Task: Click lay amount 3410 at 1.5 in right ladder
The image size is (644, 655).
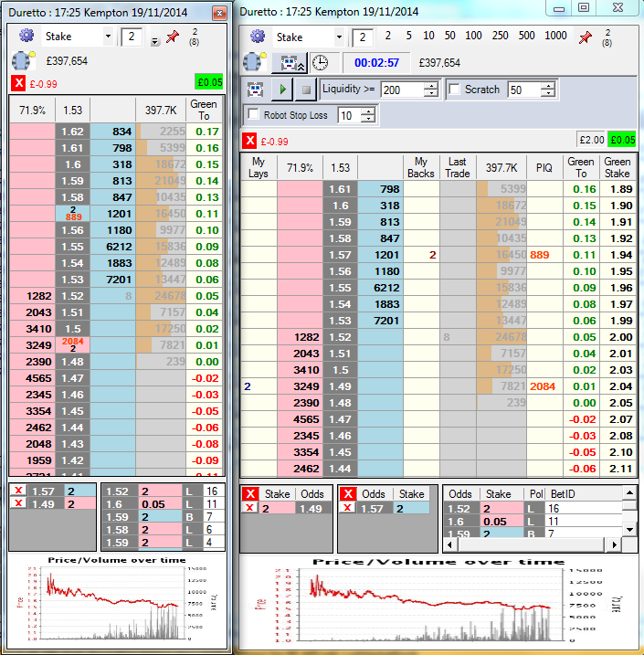Action: click(x=300, y=370)
